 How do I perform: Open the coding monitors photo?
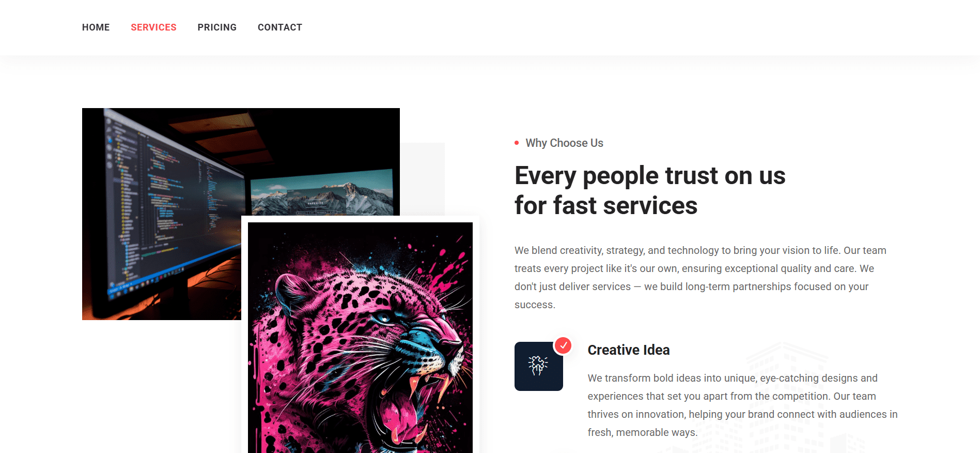pos(162,214)
